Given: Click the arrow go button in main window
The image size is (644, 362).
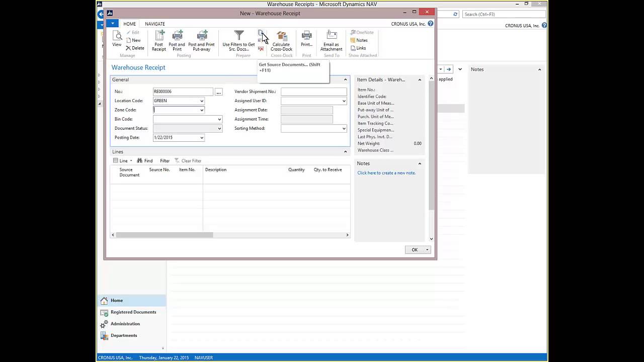Looking at the screenshot, I should pos(449,69).
